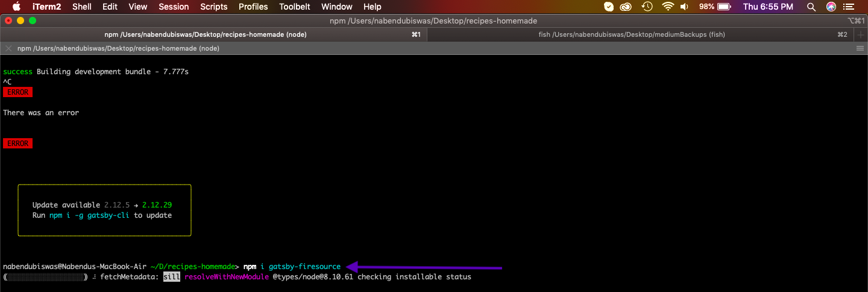
Task: Open the Edit menu
Action: pos(110,7)
